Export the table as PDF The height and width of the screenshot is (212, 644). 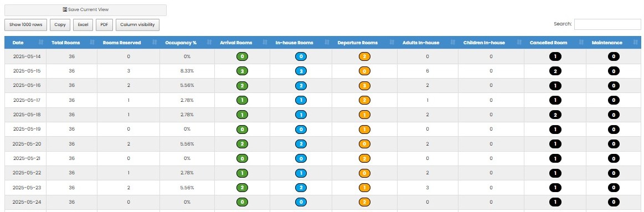coord(104,25)
